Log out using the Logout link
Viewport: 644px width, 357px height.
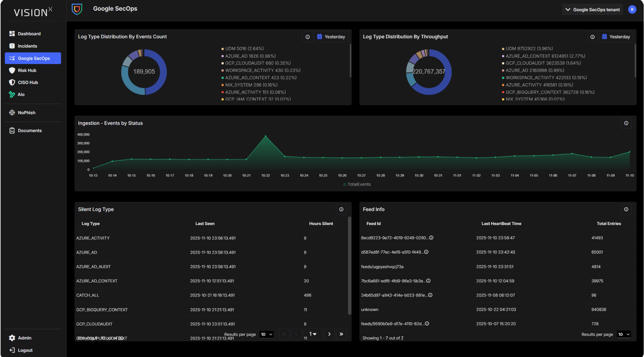click(x=33, y=350)
